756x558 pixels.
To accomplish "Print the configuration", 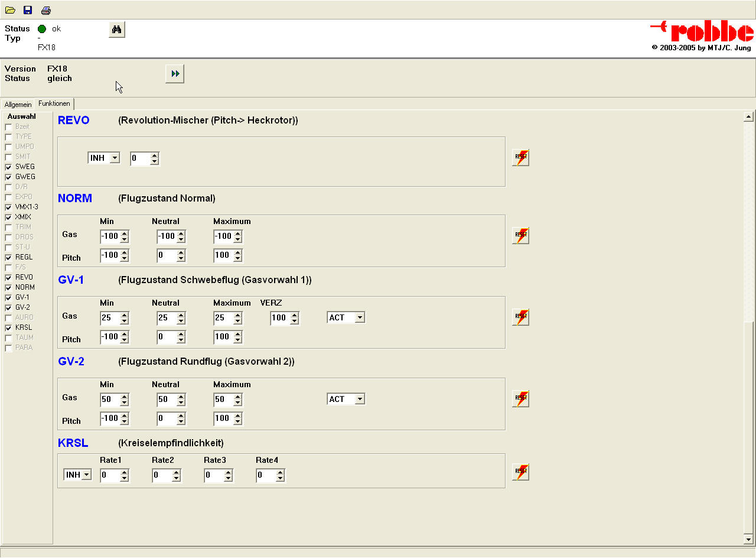I will pos(45,9).
